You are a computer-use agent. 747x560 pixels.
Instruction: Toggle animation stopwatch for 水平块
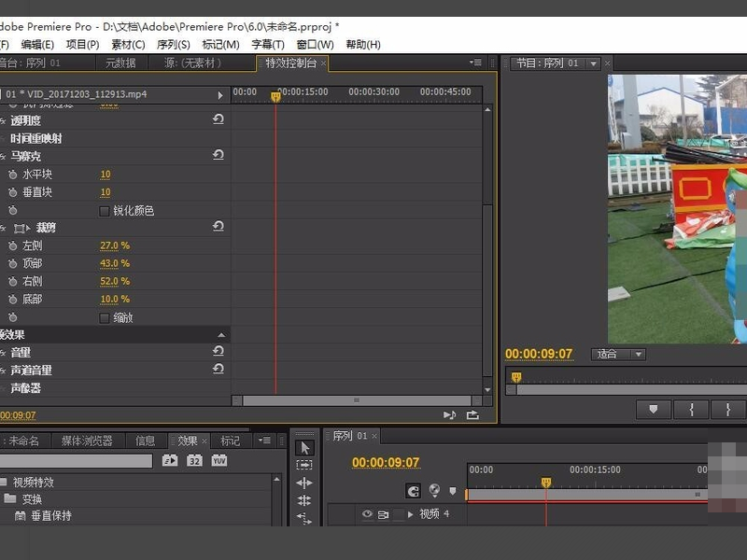[x=13, y=175]
